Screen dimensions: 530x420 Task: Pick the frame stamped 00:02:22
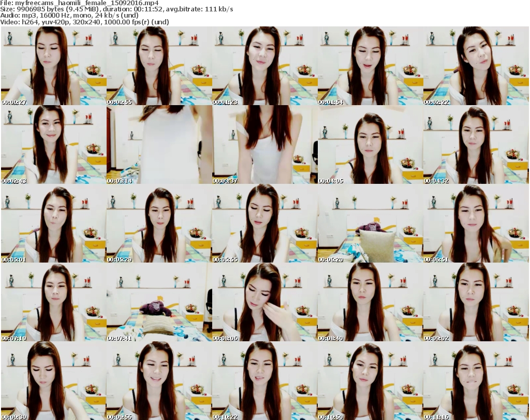click(x=476, y=66)
